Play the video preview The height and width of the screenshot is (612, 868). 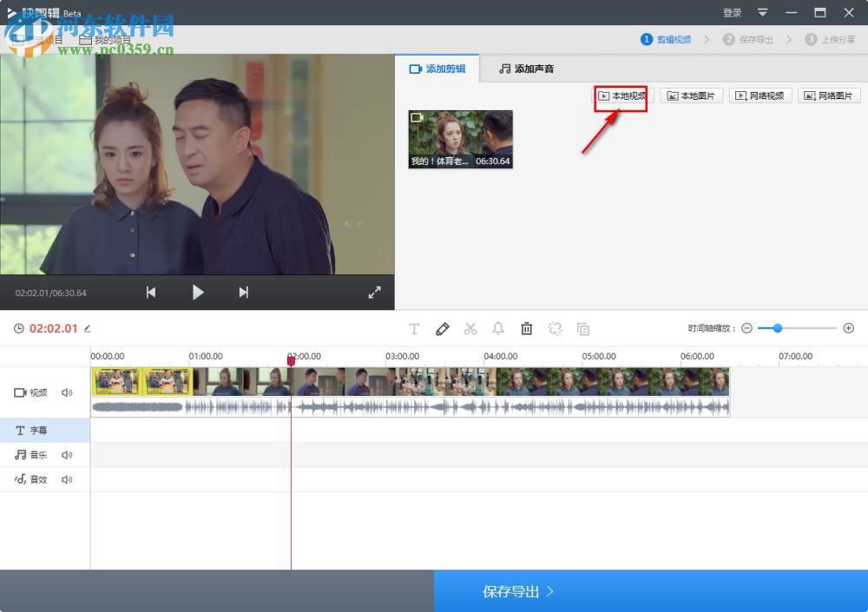click(198, 293)
